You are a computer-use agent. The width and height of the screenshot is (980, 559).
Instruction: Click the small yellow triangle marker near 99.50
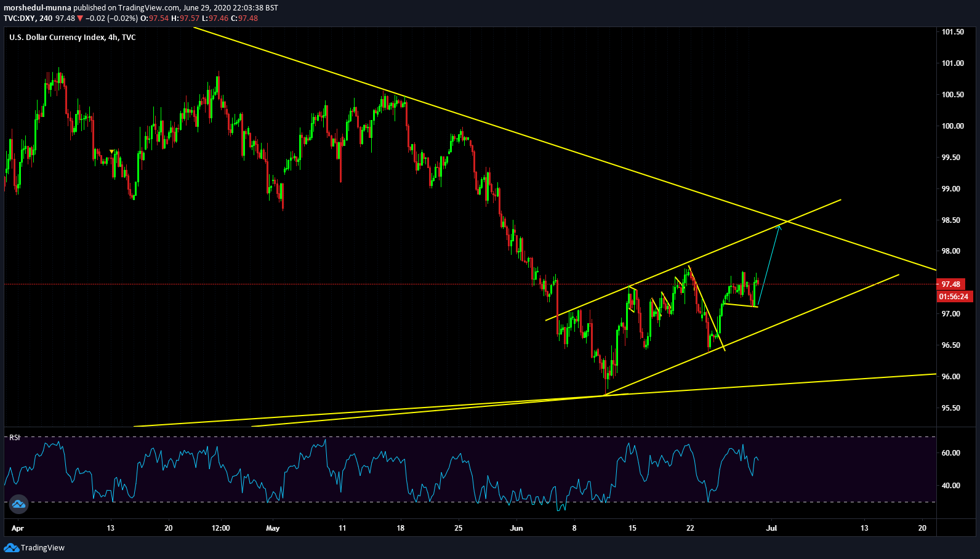tap(111, 151)
